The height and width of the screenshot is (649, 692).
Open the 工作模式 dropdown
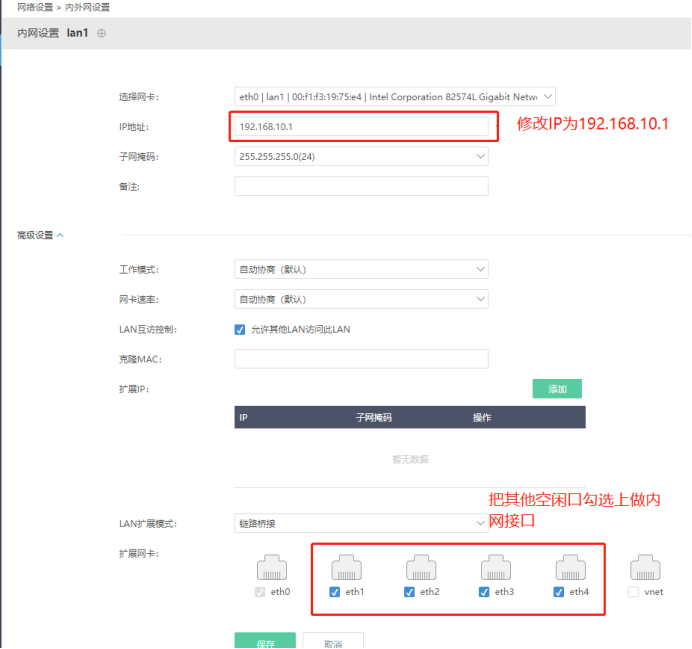(361, 270)
